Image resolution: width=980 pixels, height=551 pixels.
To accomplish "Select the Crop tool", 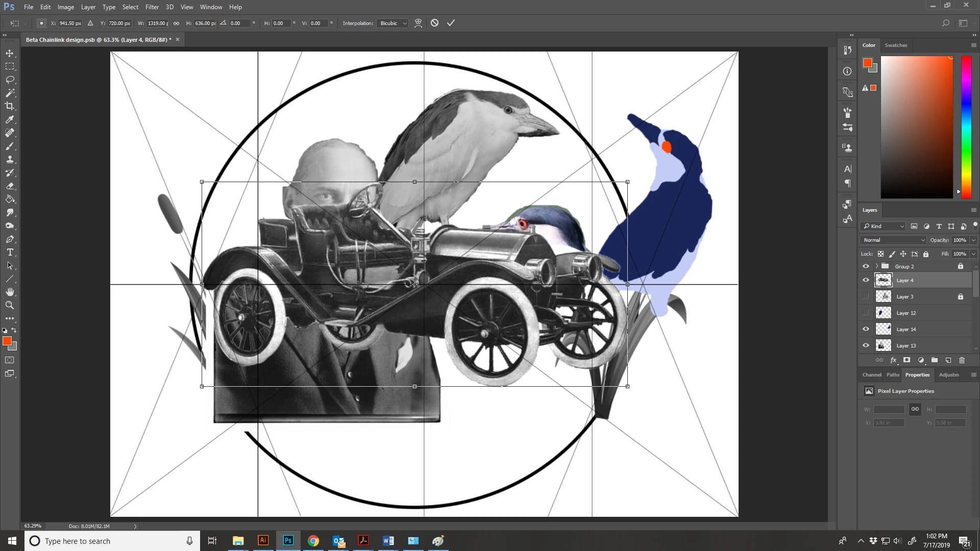I will [x=10, y=106].
